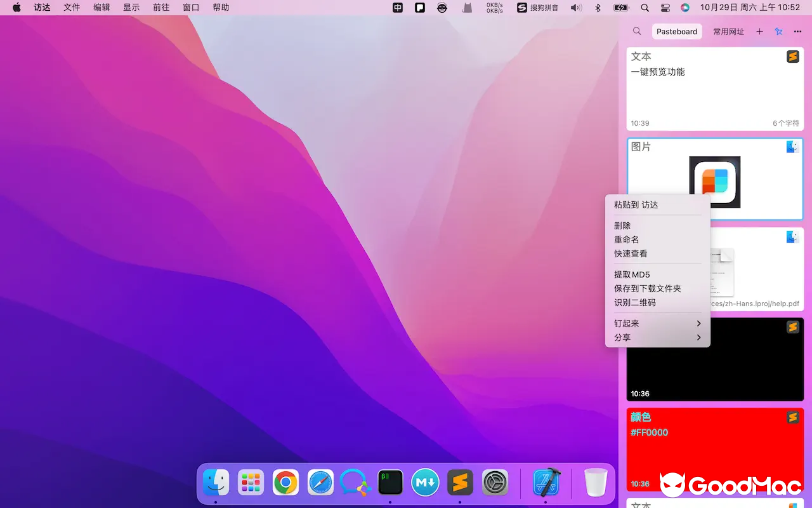Expand the 钉起来 submenu

tap(657, 323)
